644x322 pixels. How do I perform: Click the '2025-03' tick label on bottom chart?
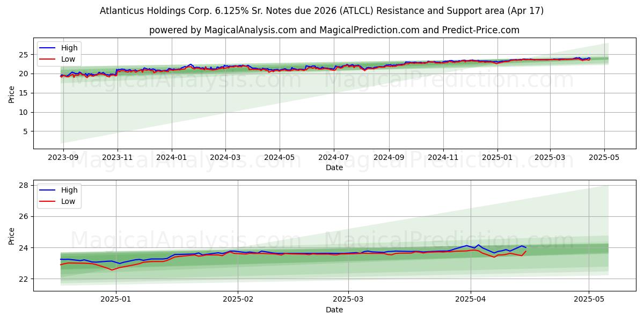348,300
